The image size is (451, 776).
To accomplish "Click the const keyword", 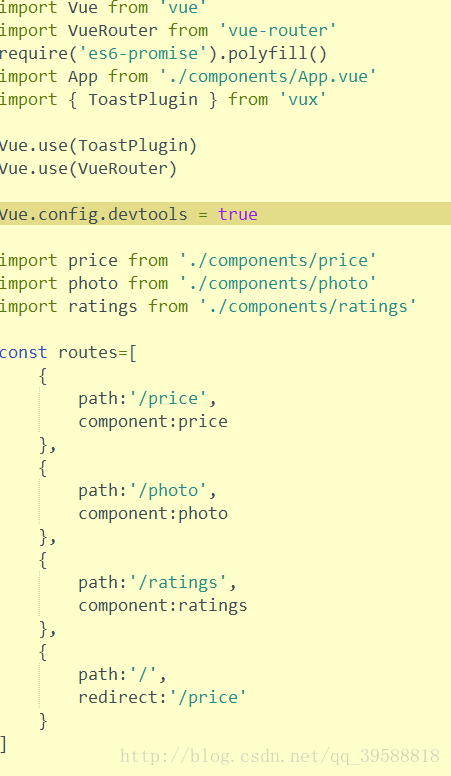I will (x=24, y=353).
